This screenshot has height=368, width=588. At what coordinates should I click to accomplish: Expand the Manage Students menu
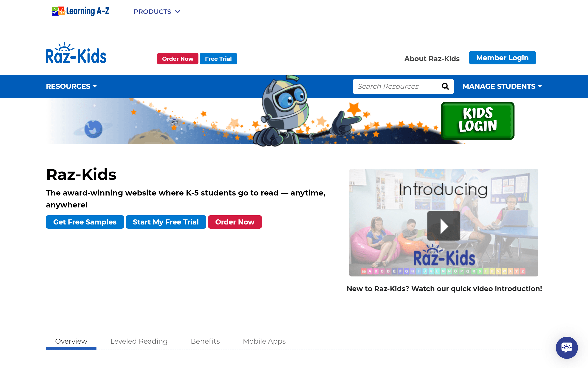tap(502, 86)
